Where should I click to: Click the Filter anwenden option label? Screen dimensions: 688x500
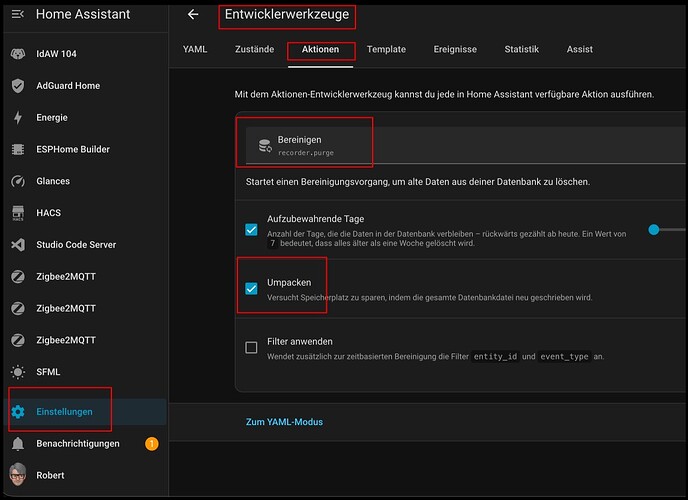point(300,342)
